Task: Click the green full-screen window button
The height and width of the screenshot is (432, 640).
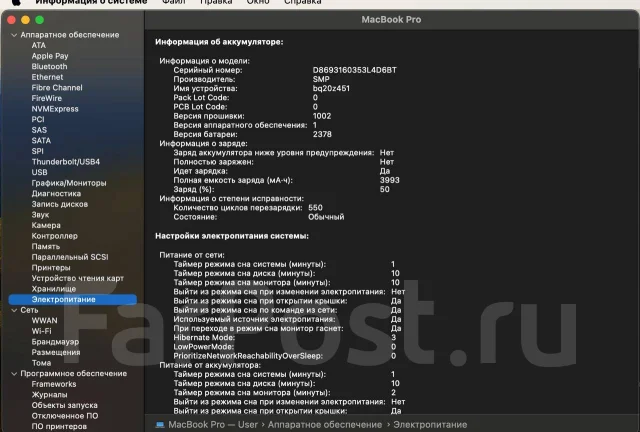Action: 40,20
